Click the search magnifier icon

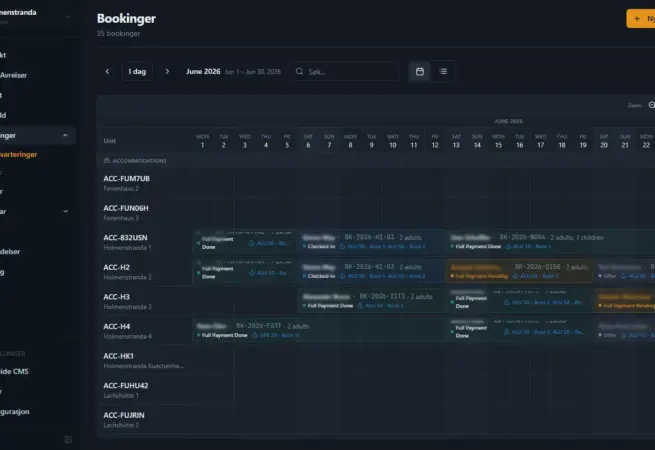pyautogui.click(x=300, y=71)
